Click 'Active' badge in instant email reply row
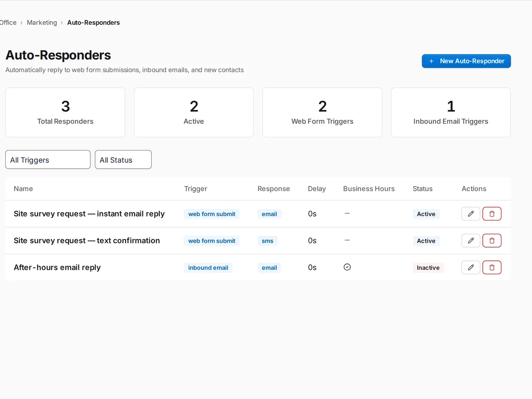Image resolution: width=532 pixels, height=399 pixels. pyautogui.click(x=426, y=214)
